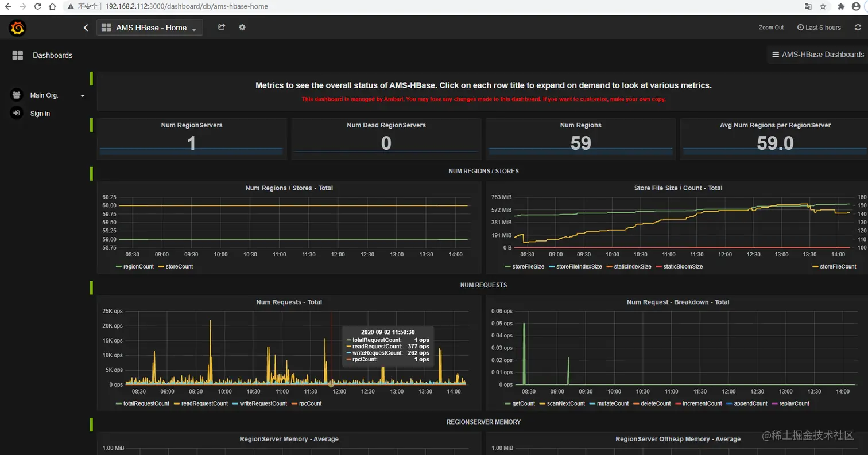Open the share dashboard icon
Screen dimensions: 868x455
[x=222, y=27]
